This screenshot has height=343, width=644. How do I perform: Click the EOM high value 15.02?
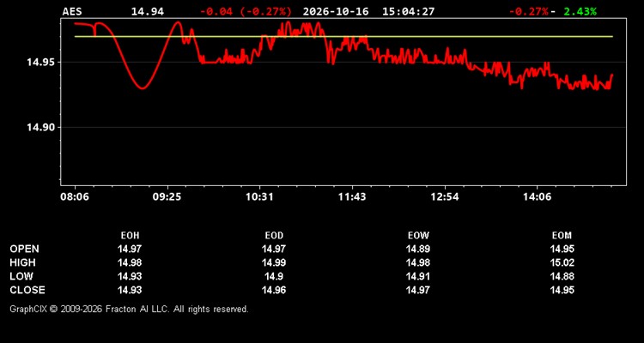point(562,262)
